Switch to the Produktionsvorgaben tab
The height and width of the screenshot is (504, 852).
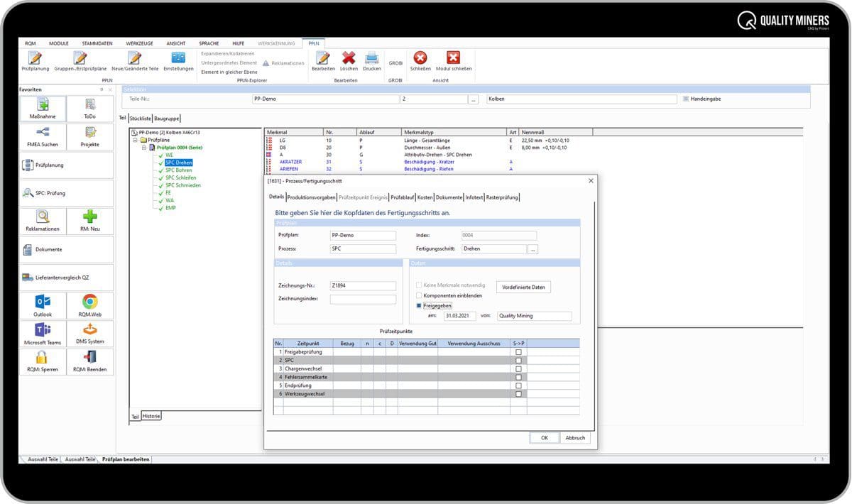click(311, 197)
